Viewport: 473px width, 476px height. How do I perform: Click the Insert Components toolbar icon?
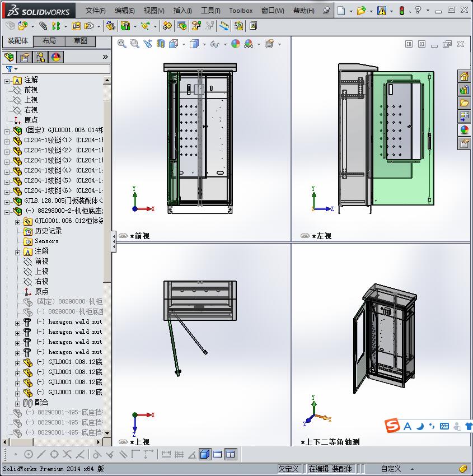tap(22, 26)
